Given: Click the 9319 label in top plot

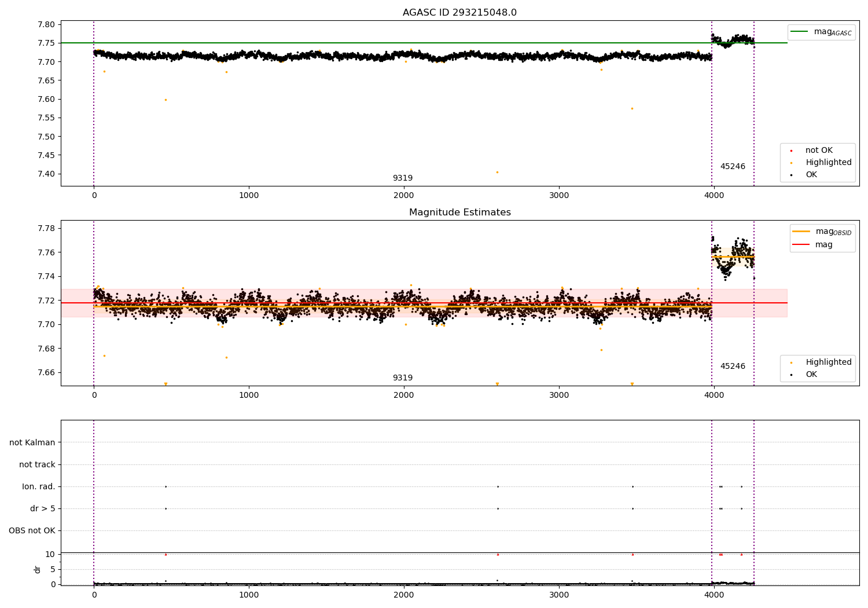Looking at the screenshot, I should [x=403, y=178].
